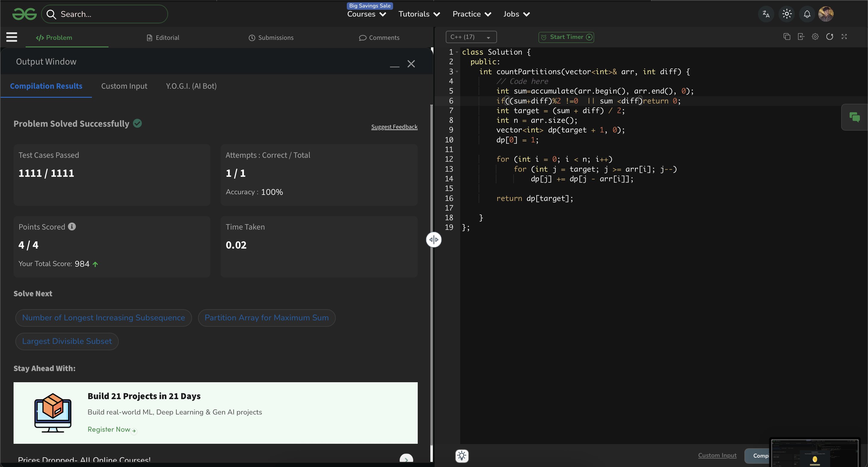Image resolution: width=868 pixels, height=467 pixels.
Task: Open the C++ (17) language dropdown
Action: [471, 37]
